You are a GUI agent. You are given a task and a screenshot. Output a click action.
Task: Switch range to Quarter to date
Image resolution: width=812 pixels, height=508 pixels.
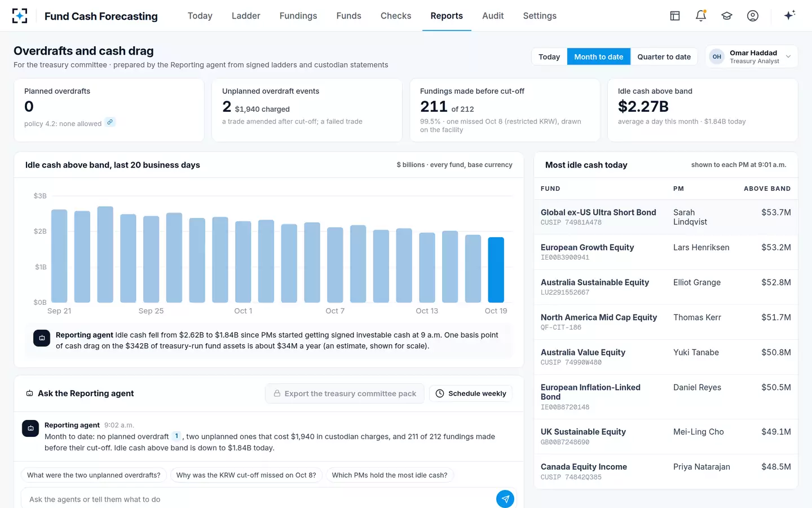click(664, 57)
